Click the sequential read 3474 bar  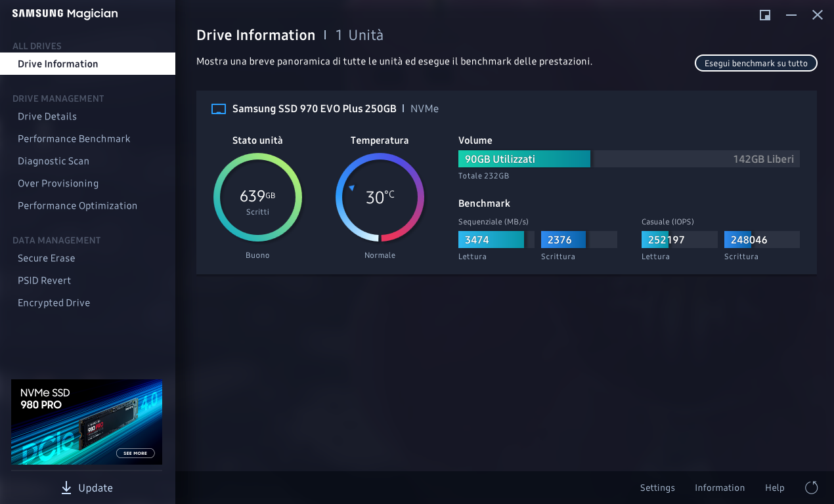coord(496,240)
